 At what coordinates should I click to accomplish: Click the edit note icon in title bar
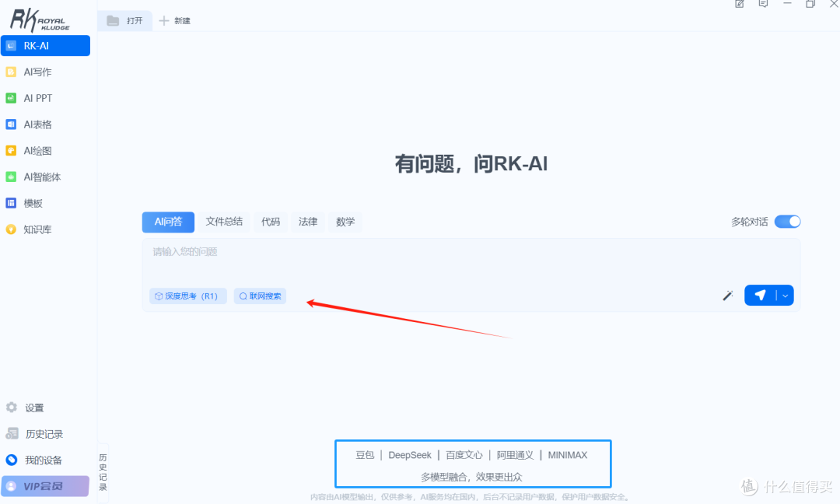740,5
